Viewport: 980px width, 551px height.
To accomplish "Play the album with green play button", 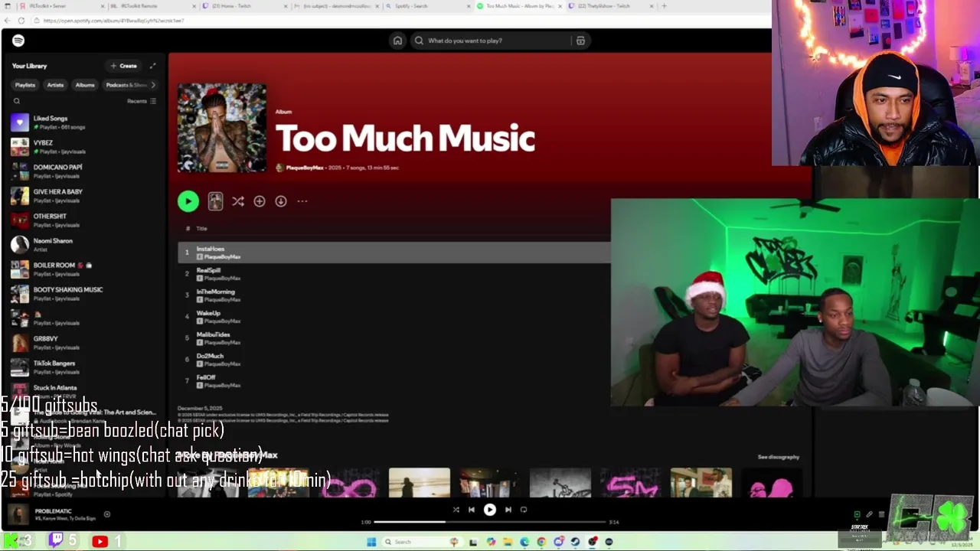I will (188, 201).
